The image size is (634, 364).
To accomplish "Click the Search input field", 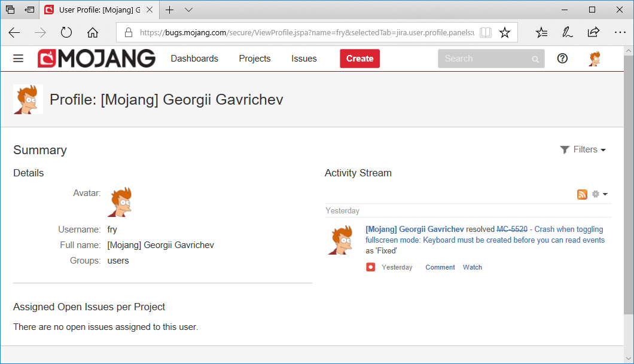I will (x=484, y=59).
